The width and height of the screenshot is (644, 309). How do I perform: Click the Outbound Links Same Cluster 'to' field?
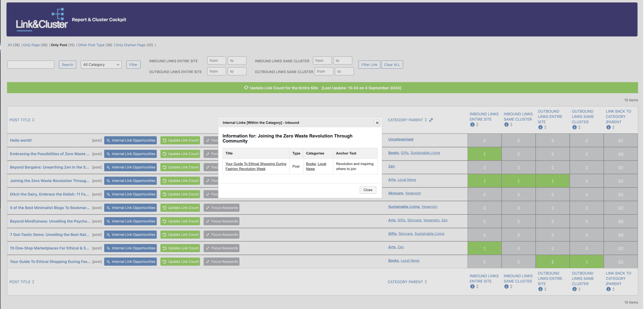(344, 71)
